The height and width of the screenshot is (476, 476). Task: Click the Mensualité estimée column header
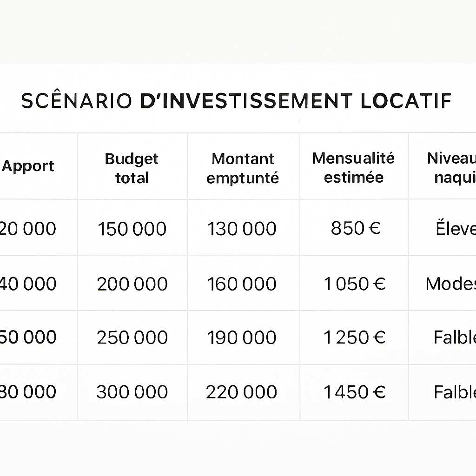(353, 167)
